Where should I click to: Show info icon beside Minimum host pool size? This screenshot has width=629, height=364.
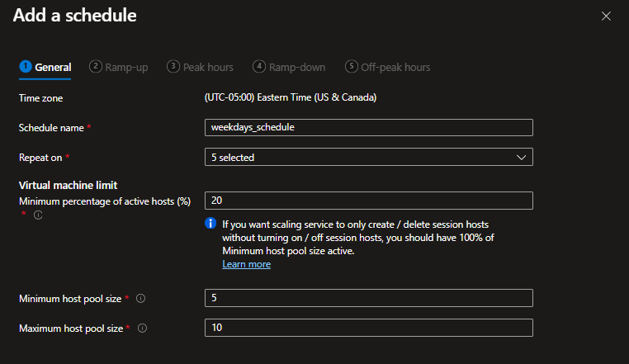point(139,298)
